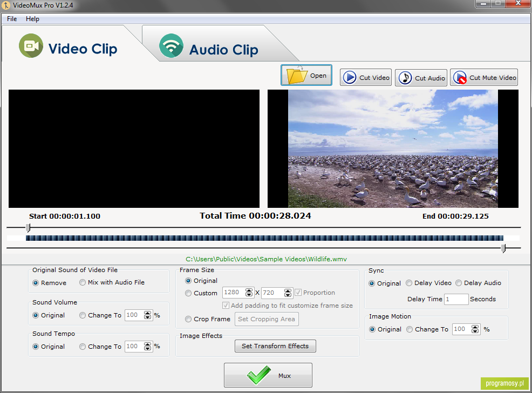Click the Total Time 00:00:28.024 label
This screenshot has width=532, height=393.
click(255, 216)
